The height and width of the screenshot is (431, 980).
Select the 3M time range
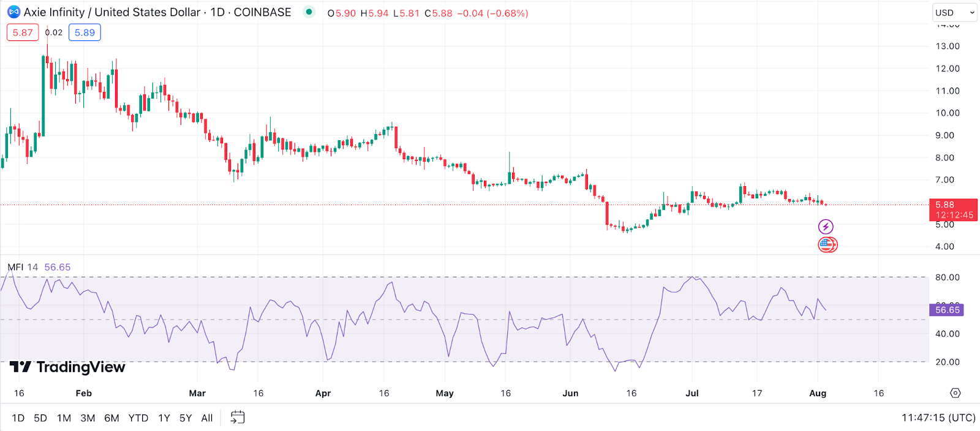(x=88, y=418)
